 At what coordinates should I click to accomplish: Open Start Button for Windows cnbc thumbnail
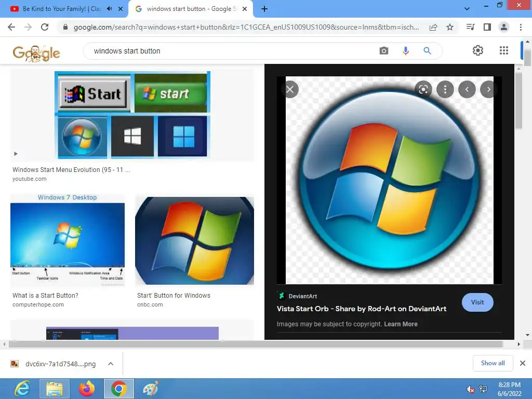(194, 241)
